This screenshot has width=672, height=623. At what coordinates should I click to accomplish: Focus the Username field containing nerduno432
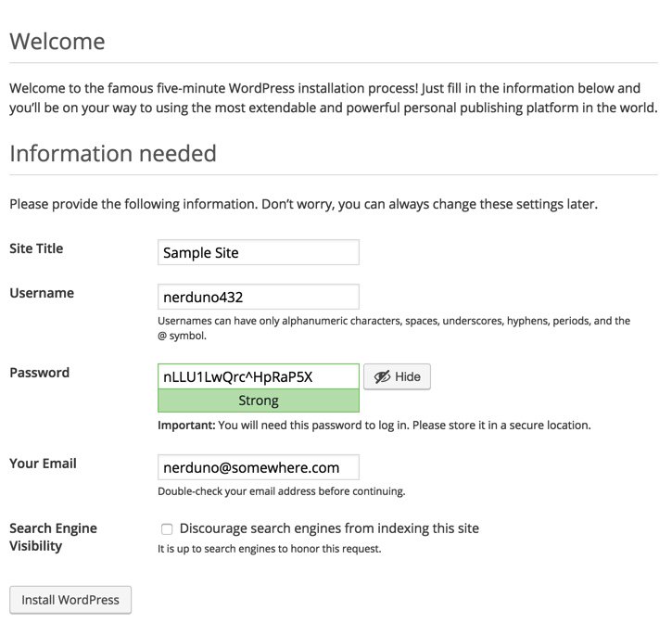pos(258,297)
